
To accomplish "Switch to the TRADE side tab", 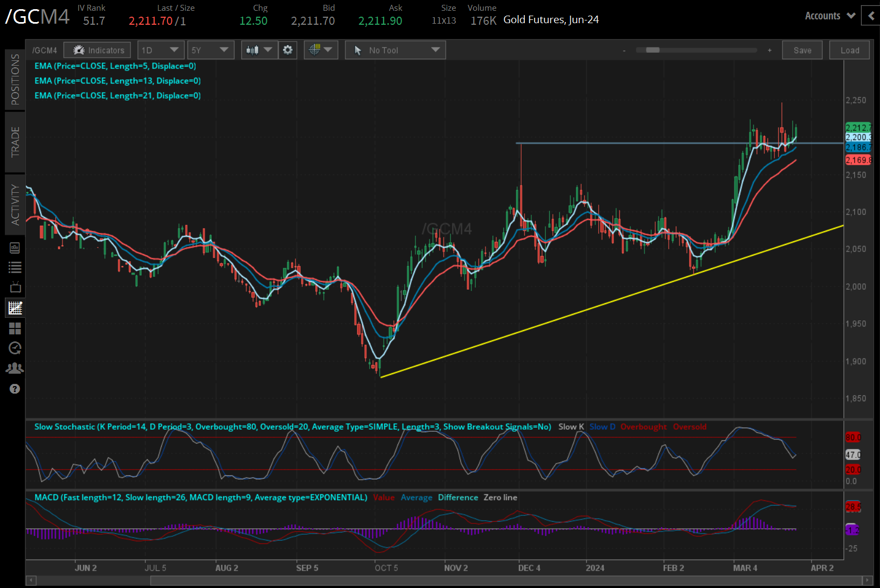I will [x=15, y=142].
